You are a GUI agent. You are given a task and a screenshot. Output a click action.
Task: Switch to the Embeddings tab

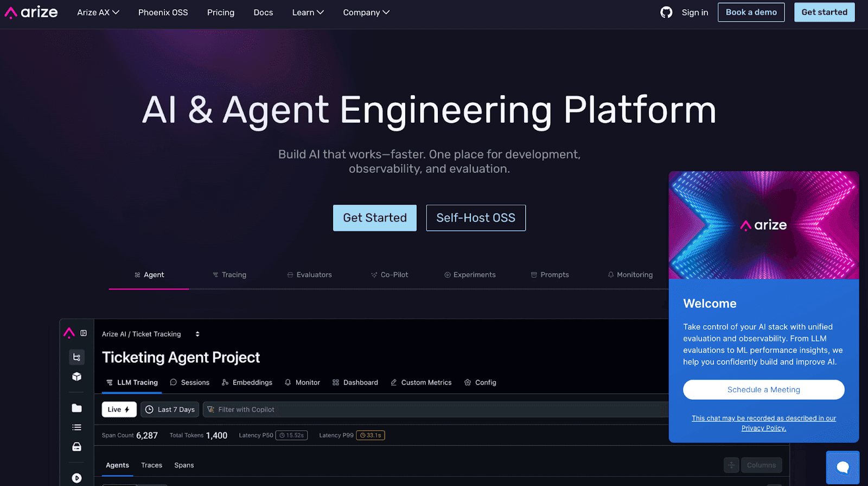(x=247, y=382)
